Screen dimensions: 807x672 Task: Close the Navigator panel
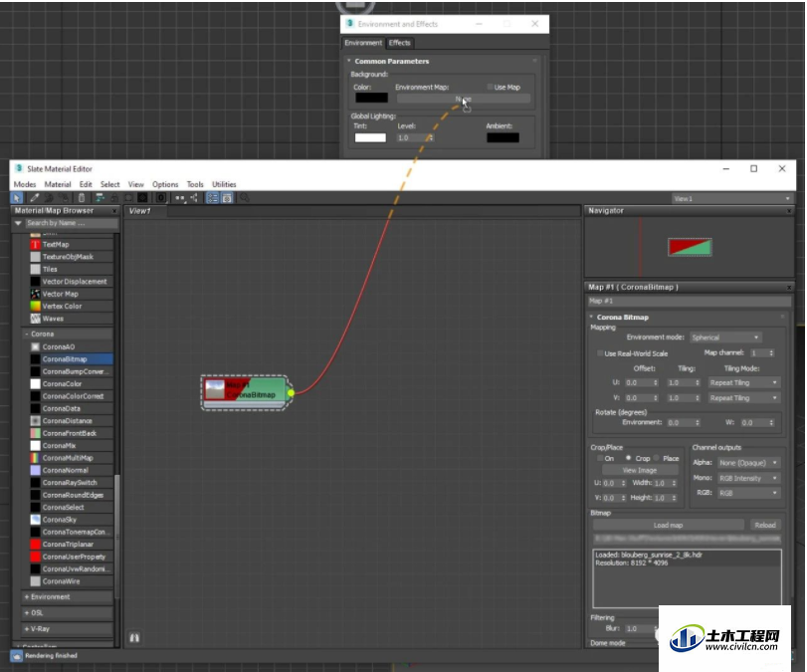pos(789,211)
